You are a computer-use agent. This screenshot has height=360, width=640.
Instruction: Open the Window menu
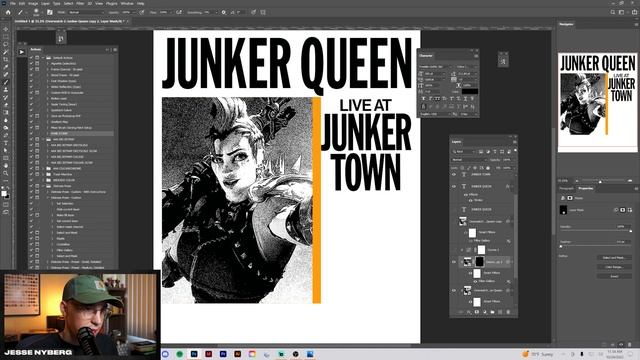point(127,3)
